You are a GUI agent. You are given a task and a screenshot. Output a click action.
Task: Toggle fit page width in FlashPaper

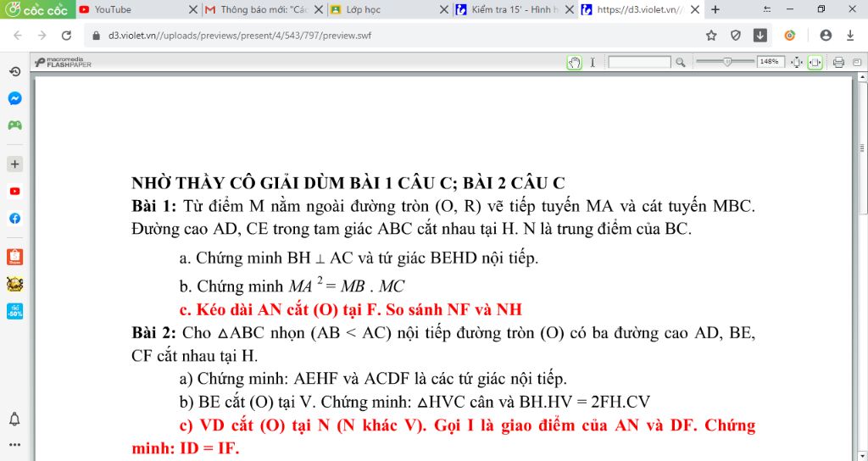coord(815,63)
